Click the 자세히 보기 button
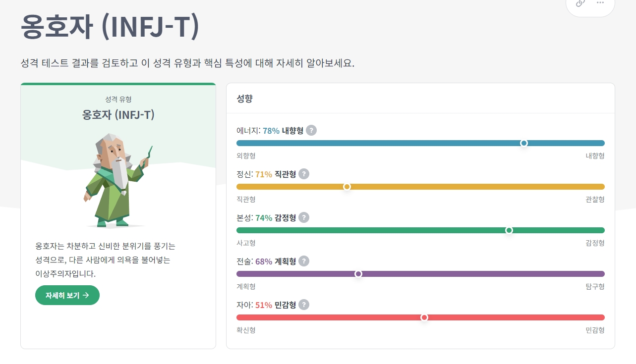636x364 pixels. point(67,295)
